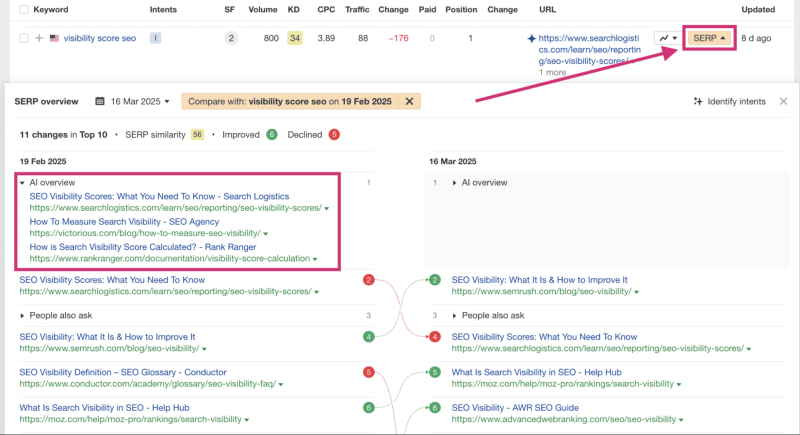
Task: Open the position history chart icon dropdown
Action: 667,38
